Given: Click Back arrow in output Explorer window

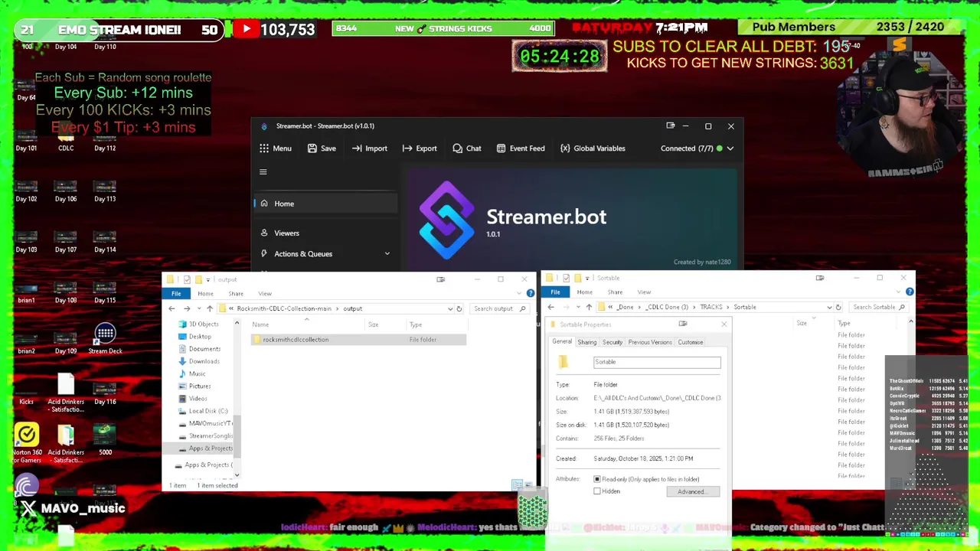Looking at the screenshot, I should click(171, 308).
